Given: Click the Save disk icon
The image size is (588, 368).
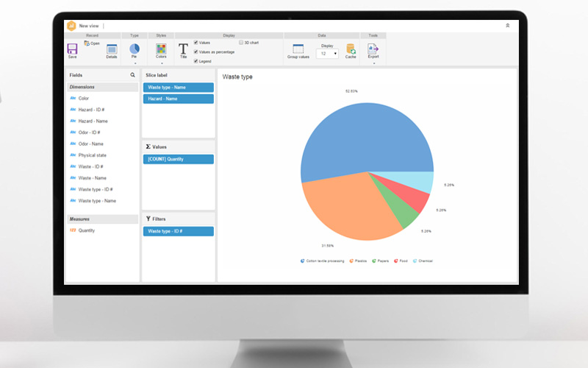Looking at the screenshot, I should point(72,49).
